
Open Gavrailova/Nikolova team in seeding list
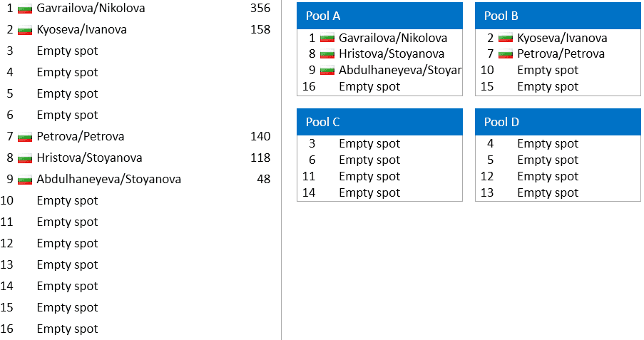[91, 9]
